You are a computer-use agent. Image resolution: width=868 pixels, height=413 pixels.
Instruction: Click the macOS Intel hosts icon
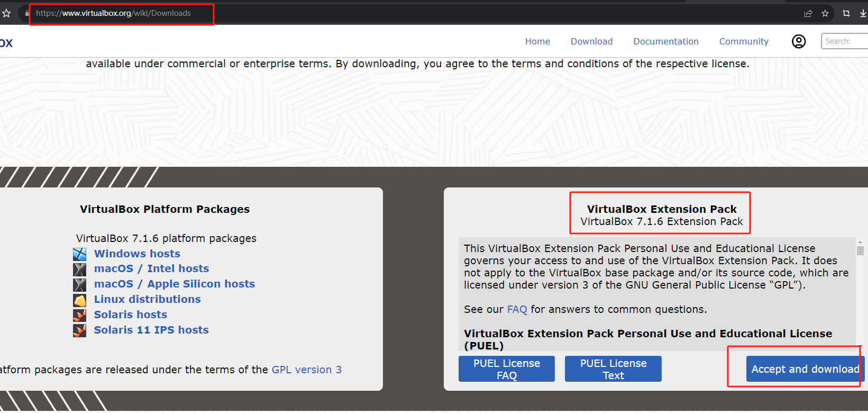[80, 269]
